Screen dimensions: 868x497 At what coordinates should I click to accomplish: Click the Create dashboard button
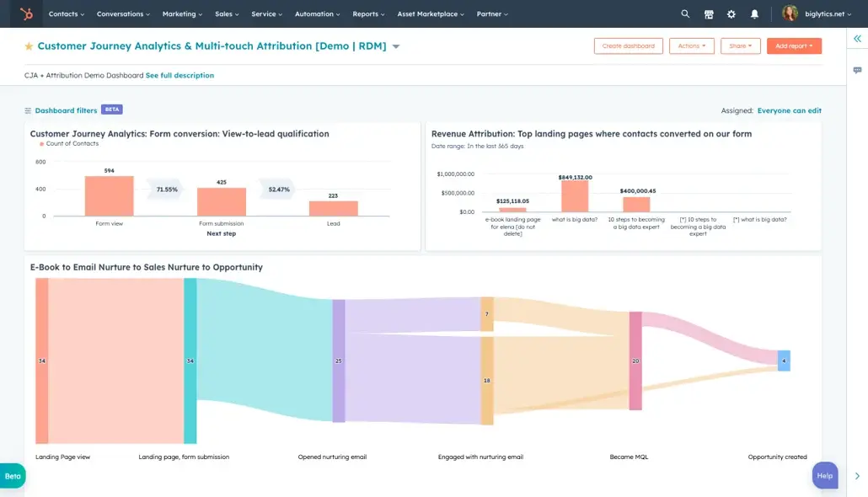[628, 45]
